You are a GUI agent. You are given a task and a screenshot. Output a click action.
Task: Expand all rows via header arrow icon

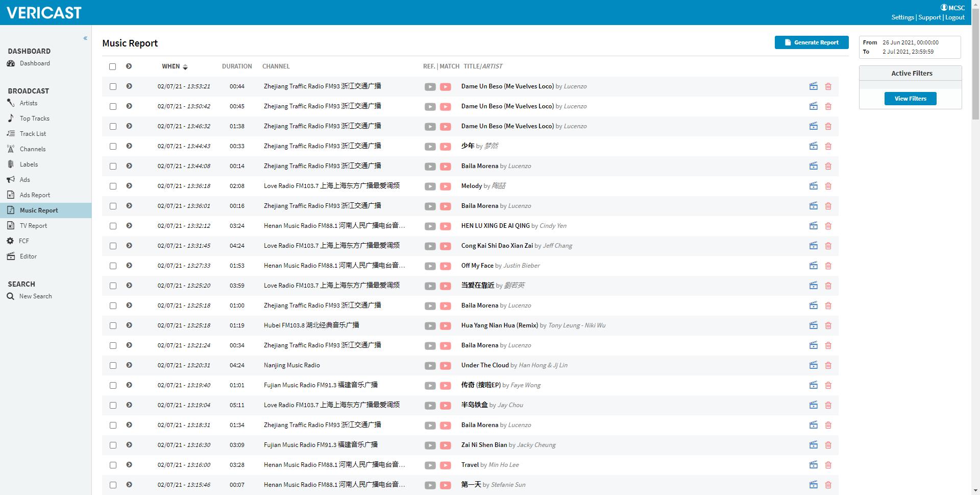tap(129, 66)
